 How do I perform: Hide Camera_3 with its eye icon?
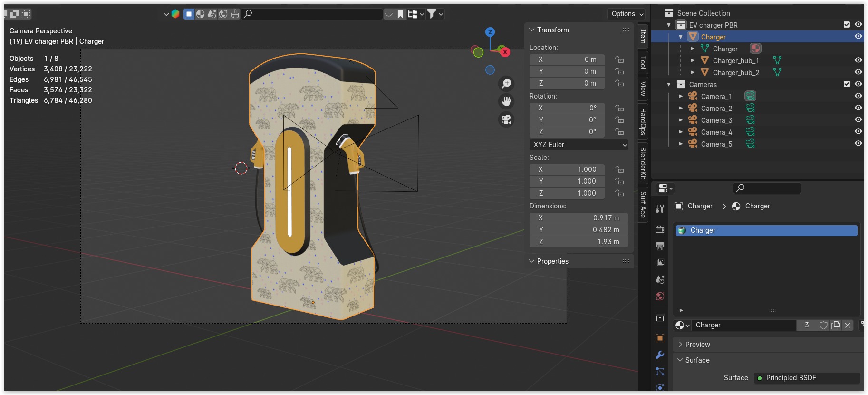(x=858, y=120)
